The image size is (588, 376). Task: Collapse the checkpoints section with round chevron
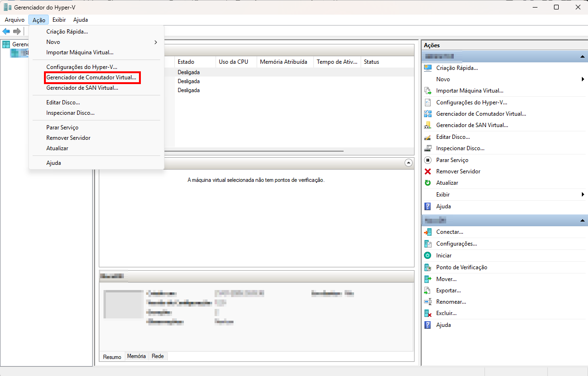(x=408, y=162)
